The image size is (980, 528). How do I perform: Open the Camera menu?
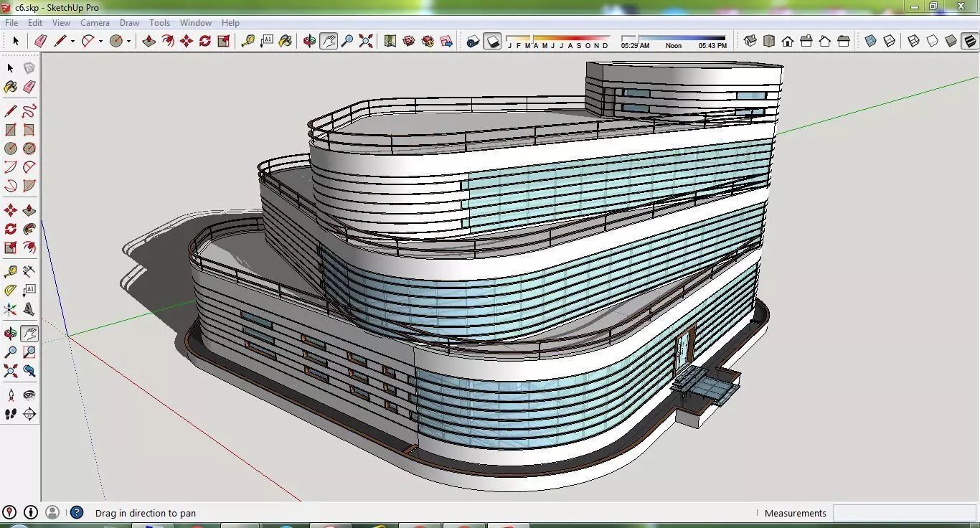95,23
